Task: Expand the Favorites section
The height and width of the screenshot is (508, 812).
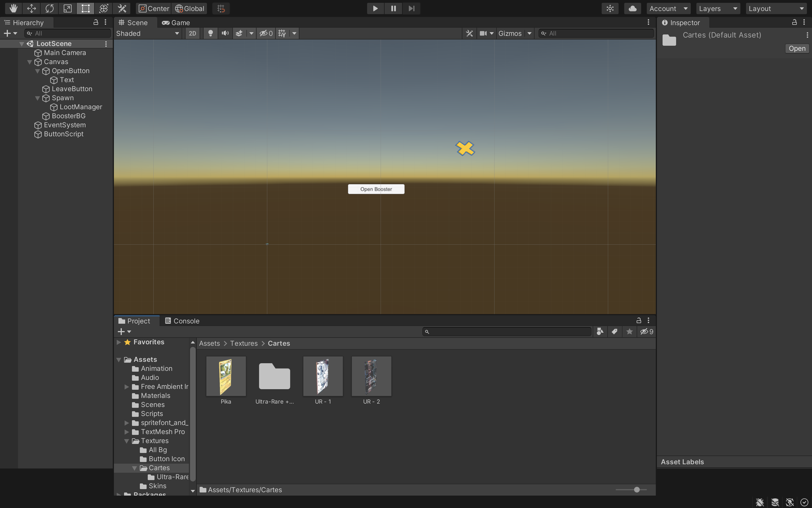Action: coord(119,342)
